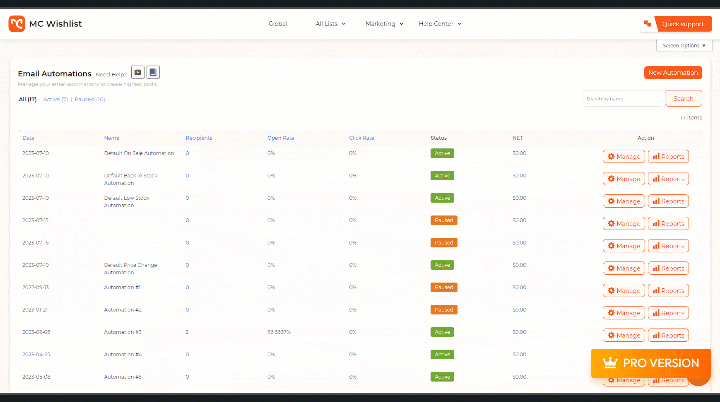Sort table by Recipients column

tap(199, 138)
